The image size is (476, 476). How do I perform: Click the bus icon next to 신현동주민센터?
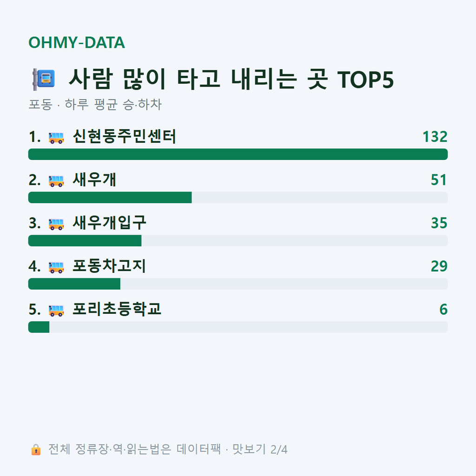(x=56, y=138)
